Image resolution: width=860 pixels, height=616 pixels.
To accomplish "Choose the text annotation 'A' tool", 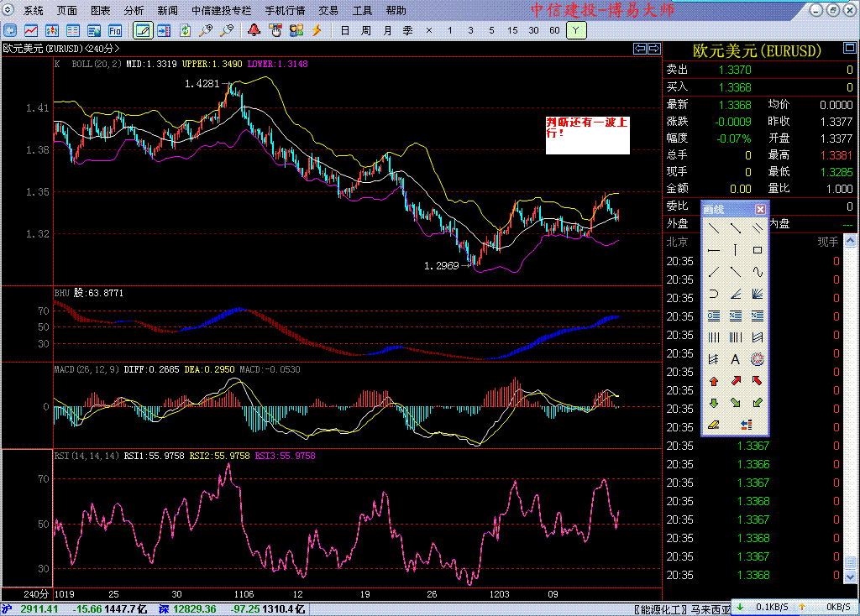I will (x=735, y=359).
